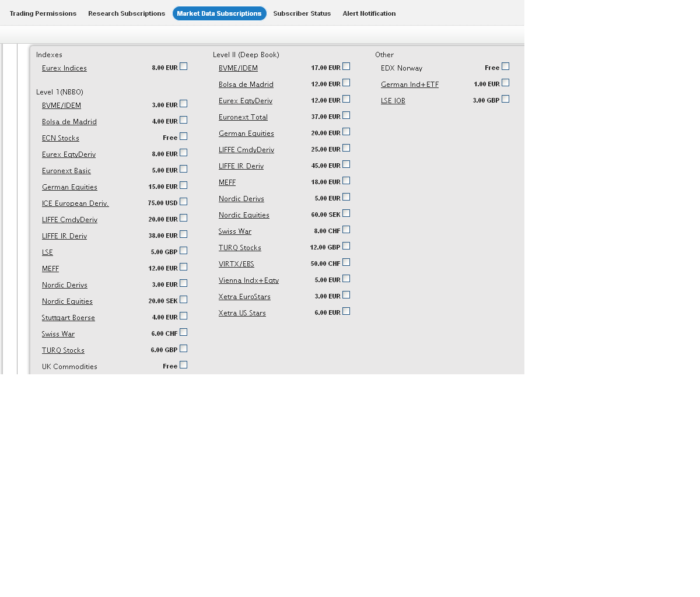Select the UK Commodities label

69,367
